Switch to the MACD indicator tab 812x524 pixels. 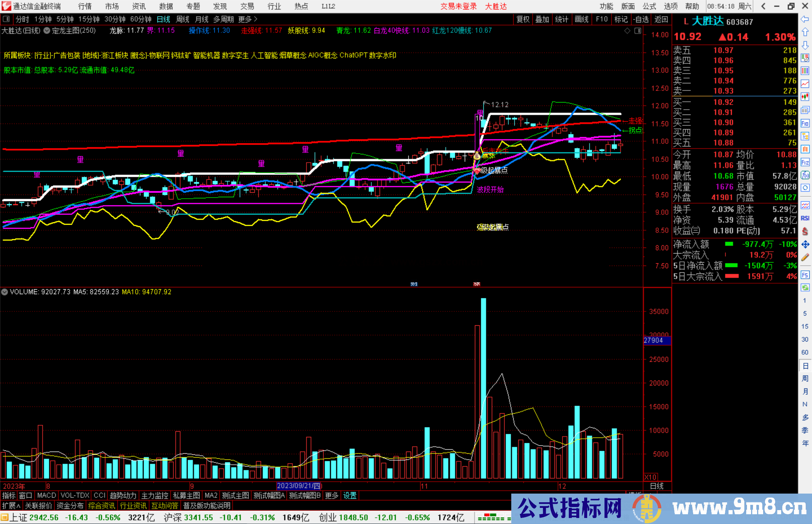[x=47, y=495]
